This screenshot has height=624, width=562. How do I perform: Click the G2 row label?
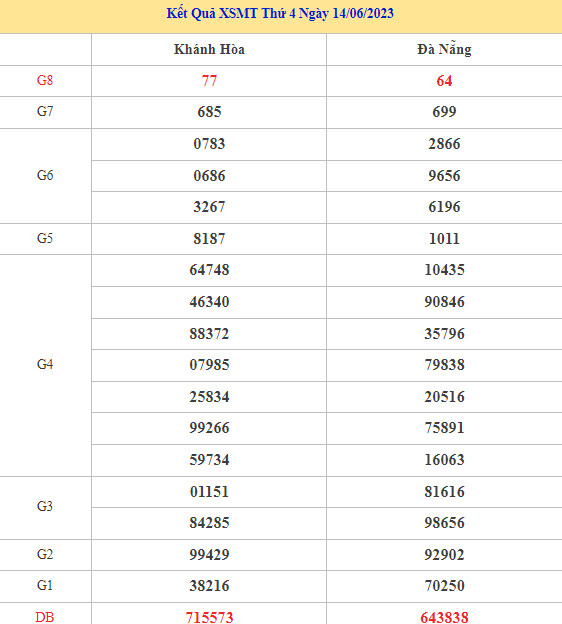(45, 554)
